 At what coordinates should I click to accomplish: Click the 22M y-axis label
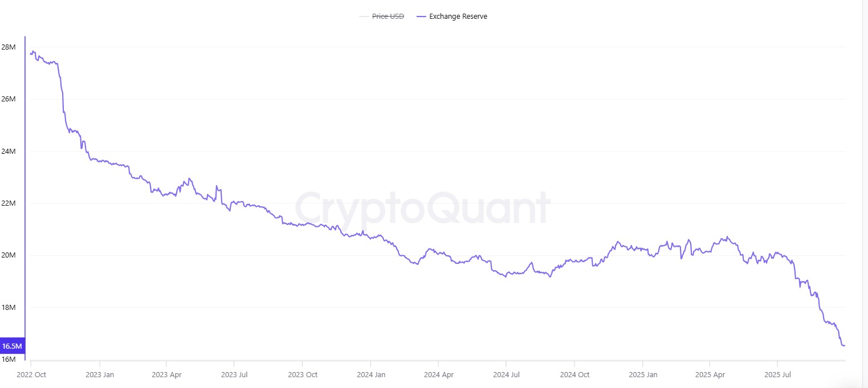[x=9, y=203]
